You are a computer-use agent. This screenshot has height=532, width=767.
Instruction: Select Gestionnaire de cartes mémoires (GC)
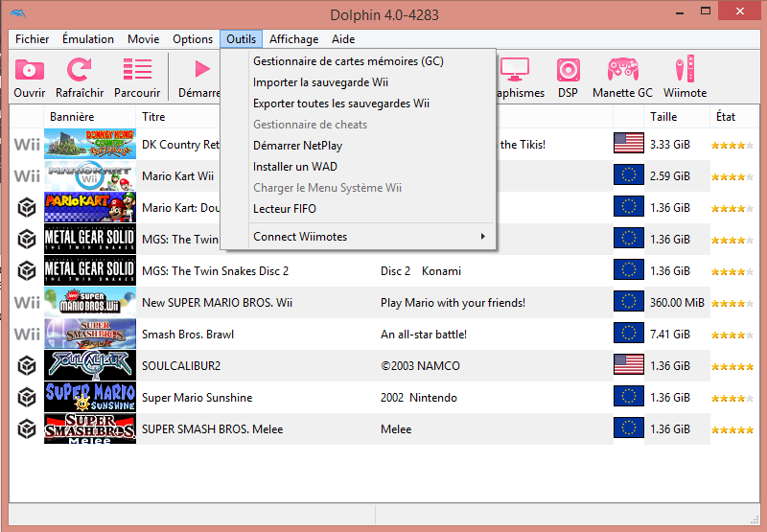tap(358, 61)
